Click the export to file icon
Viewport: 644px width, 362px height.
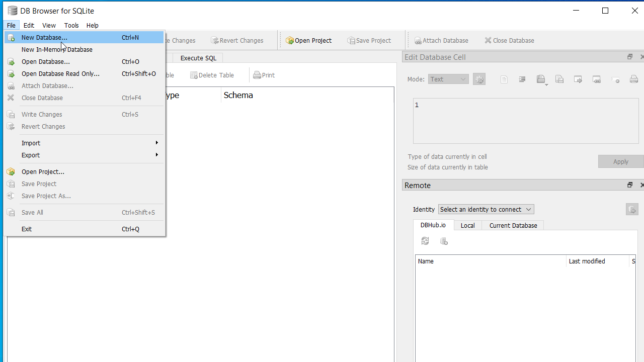tap(559, 79)
